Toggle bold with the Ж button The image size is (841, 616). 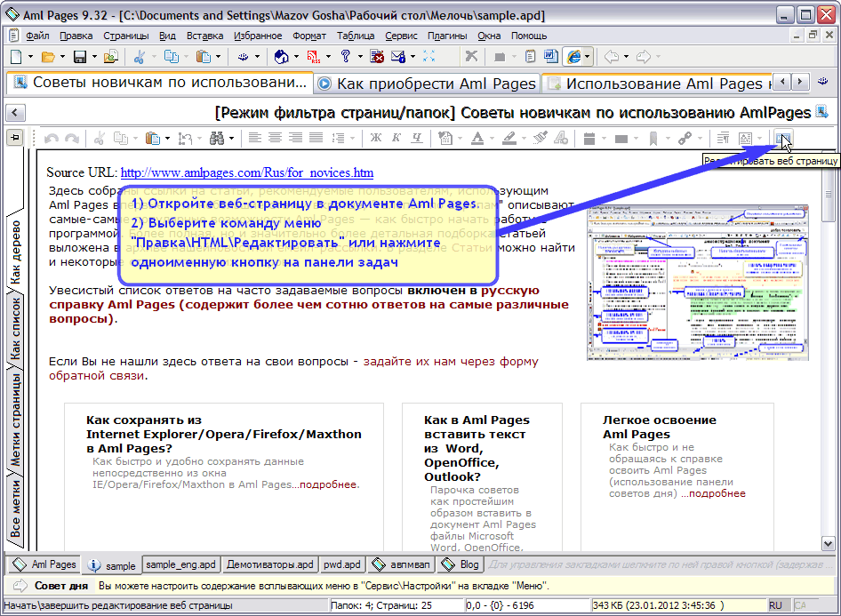coord(376,139)
